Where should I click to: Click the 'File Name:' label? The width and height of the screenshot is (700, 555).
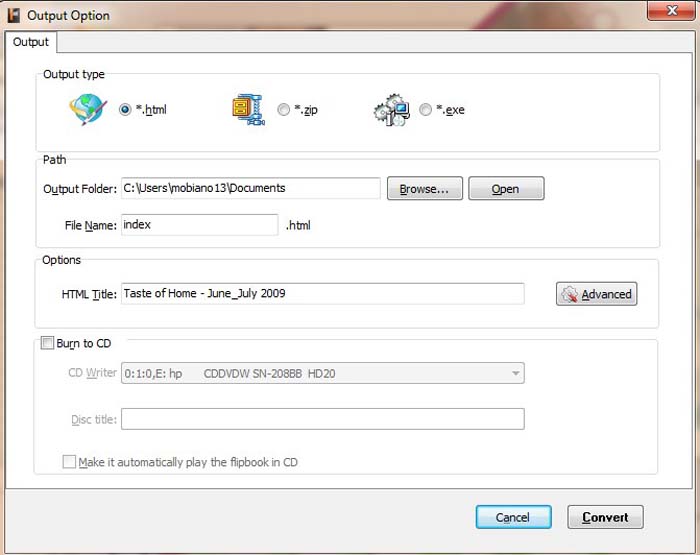click(x=91, y=225)
